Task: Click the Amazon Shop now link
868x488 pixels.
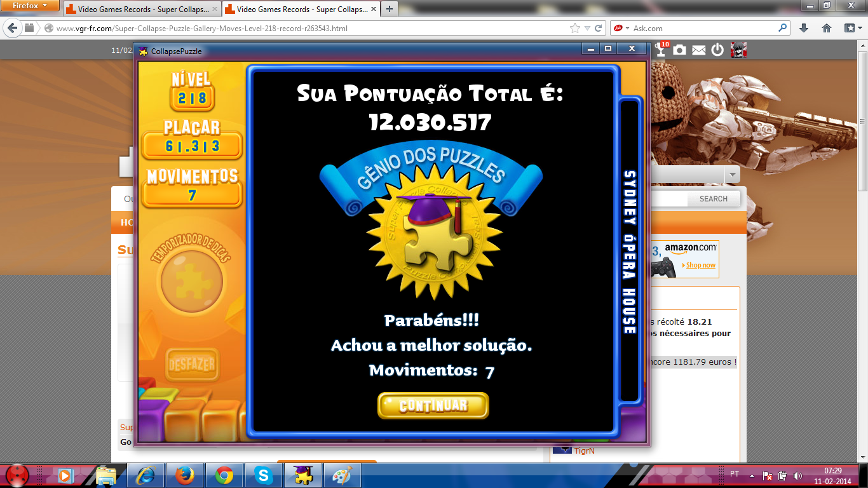Action: click(x=700, y=265)
